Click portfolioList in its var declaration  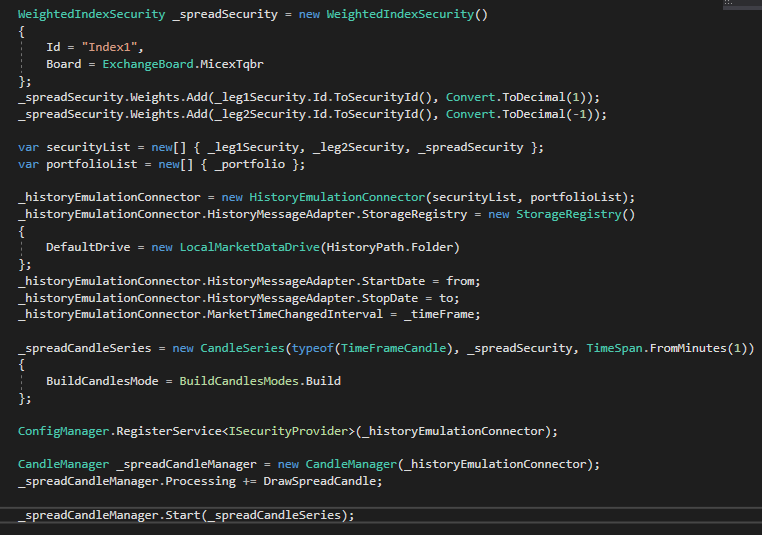coord(91,164)
